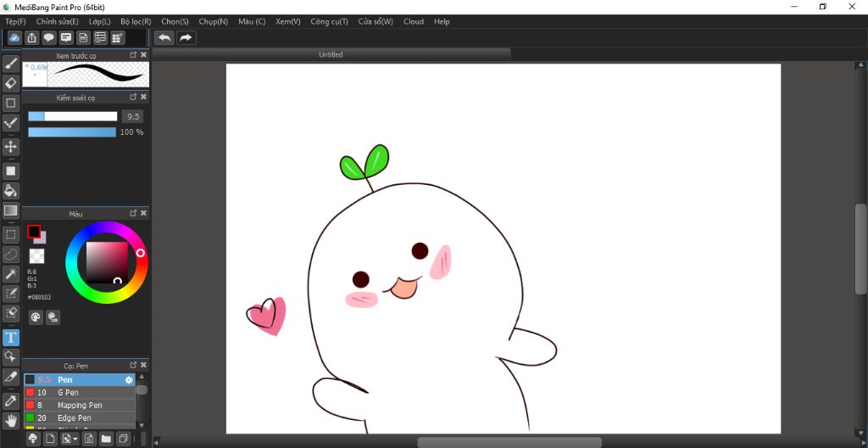Click the panel materials icon with pencil
The width and height of the screenshot is (868, 448).
tap(117, 37)
